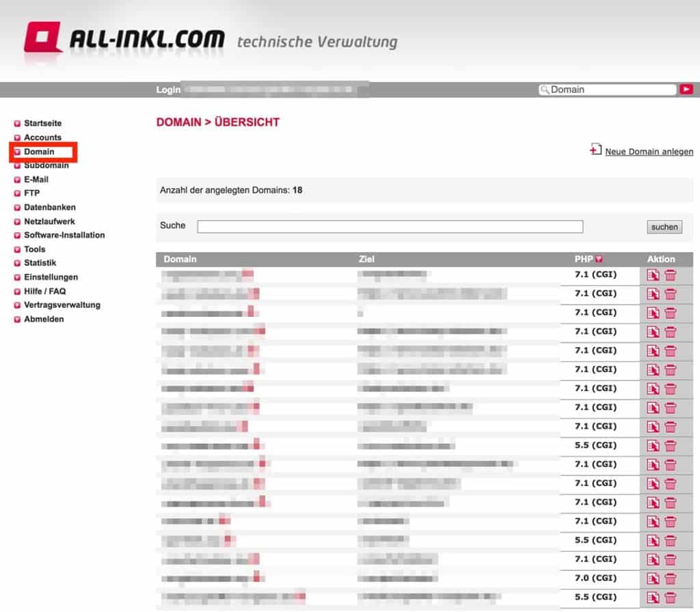700x612 pixels.
Task: Open the edit icon for the first domain
Action: tap(654, 275)
